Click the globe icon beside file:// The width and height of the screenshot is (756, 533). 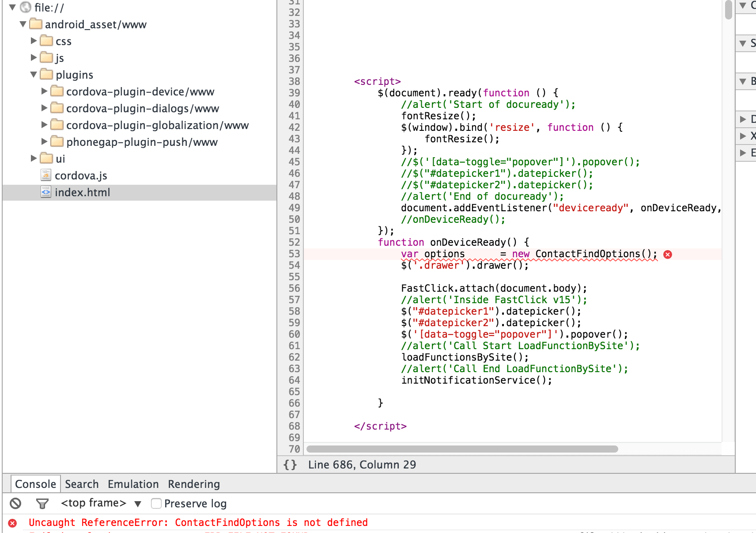tap(26, 7)
